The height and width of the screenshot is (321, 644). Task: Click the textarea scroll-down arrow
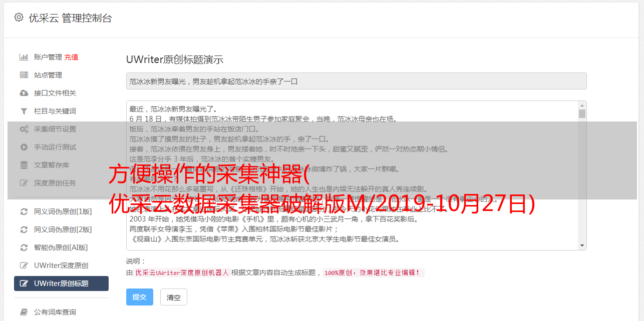coord(582,245)
